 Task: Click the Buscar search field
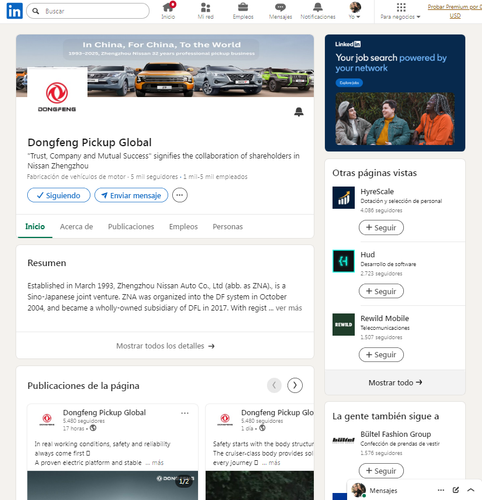pos(88,11)
